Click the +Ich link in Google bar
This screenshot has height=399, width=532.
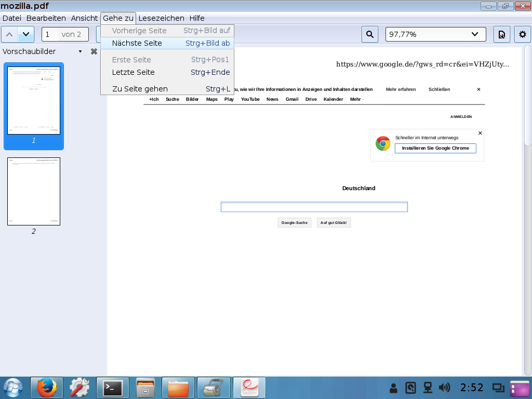point(154,99)
